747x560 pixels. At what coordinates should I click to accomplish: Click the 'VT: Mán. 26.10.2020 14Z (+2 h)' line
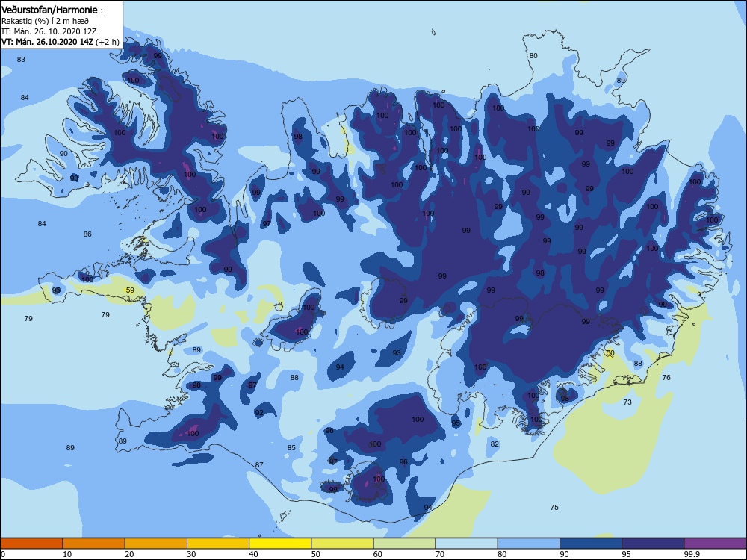[x=60, y=42]
